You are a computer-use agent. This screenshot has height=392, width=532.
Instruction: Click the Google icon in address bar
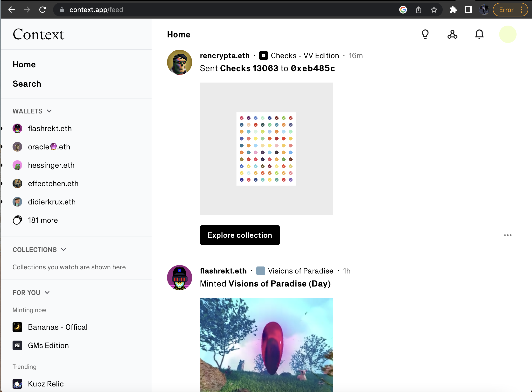403,10
